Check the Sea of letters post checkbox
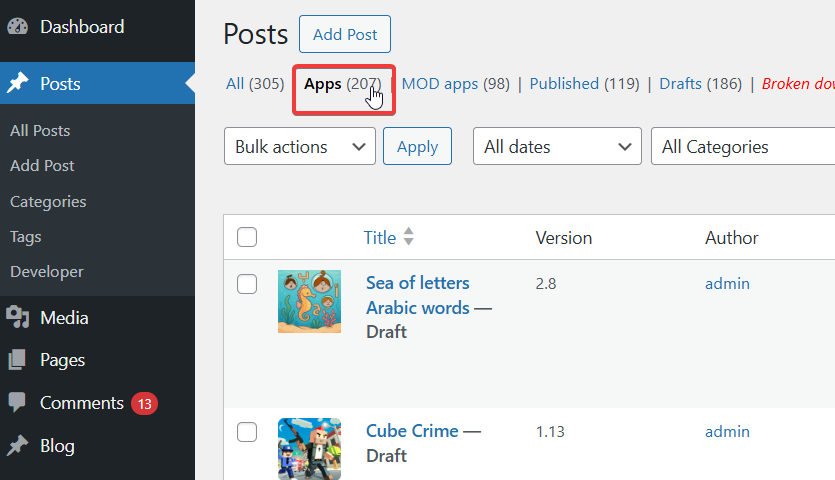 247,284
